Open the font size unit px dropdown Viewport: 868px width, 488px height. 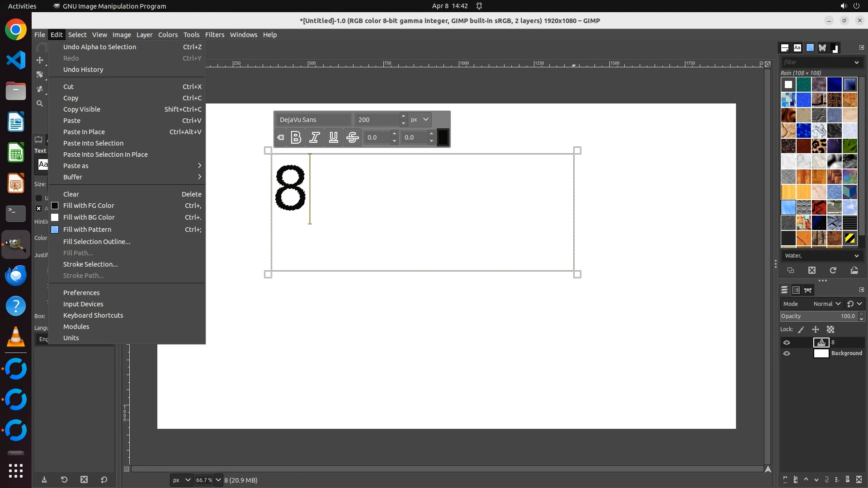click(x=420, y=120)
